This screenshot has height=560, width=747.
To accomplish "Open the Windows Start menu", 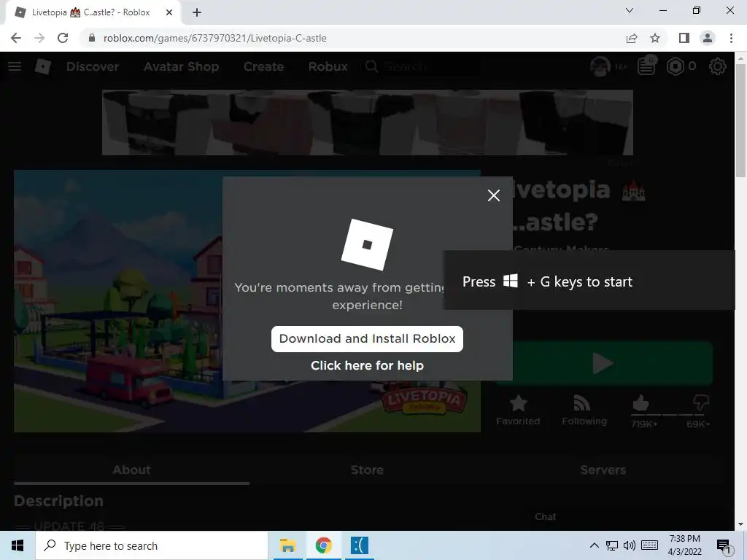I will pos(18,545).
